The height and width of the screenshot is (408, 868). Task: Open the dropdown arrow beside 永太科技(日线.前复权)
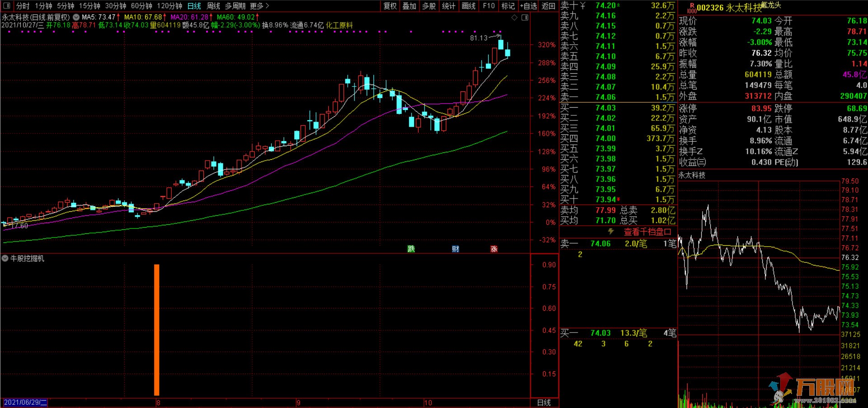(76, 17)
